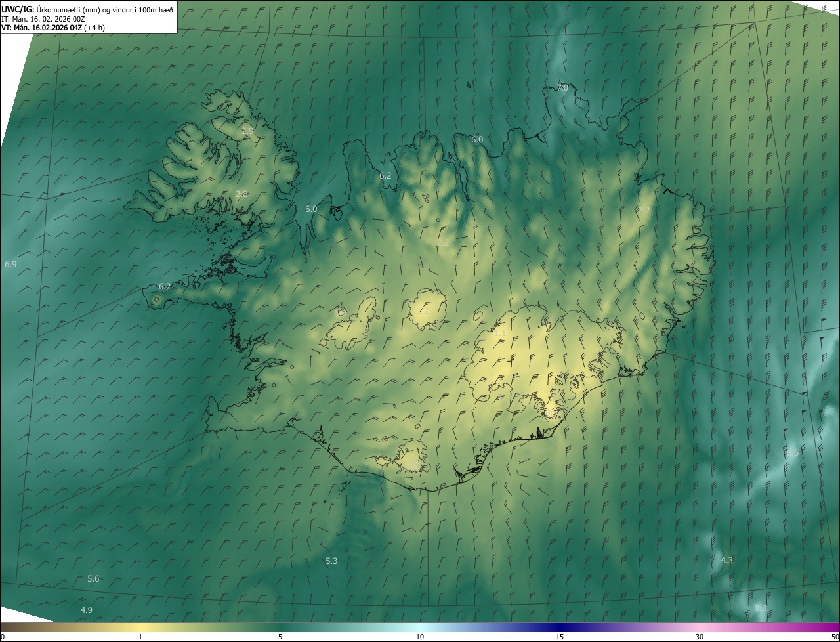840x642 pixels.
Task: Click the 5 tick label on colorbar
Action: pos(280,637)
